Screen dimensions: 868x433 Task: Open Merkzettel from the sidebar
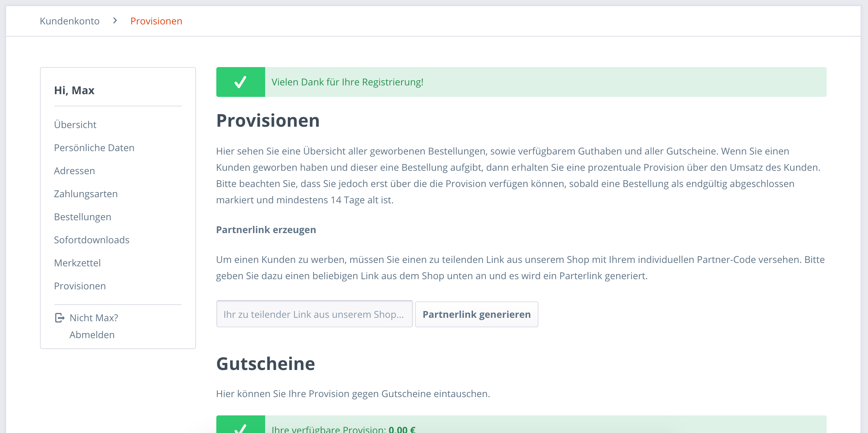77,263
